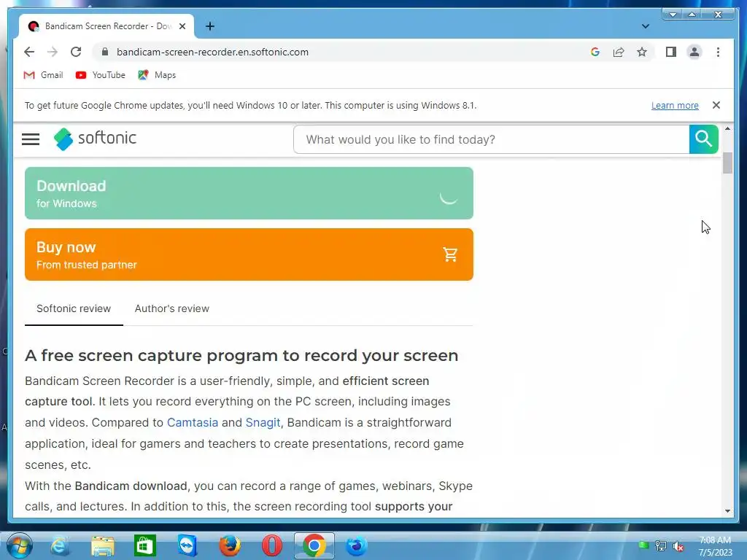The height and width of the screenshot is (560, 747).
Task: Open the Snagit link
Action: (263, 422)
